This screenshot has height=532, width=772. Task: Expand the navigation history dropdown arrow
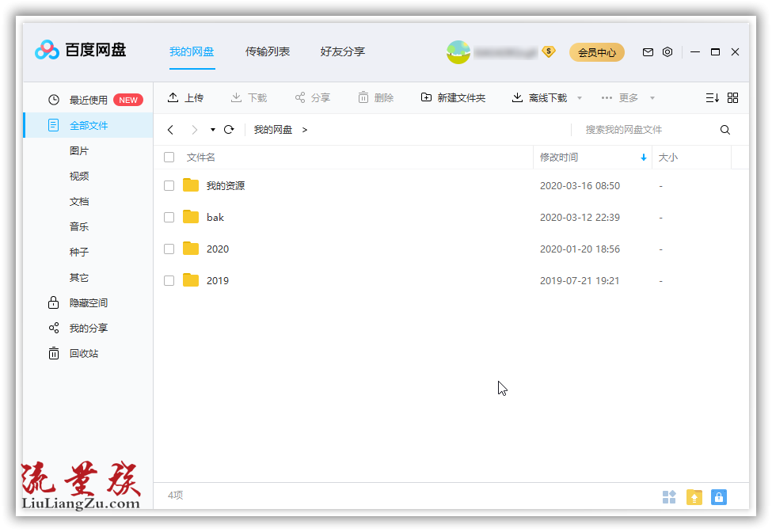coord(211,129)
